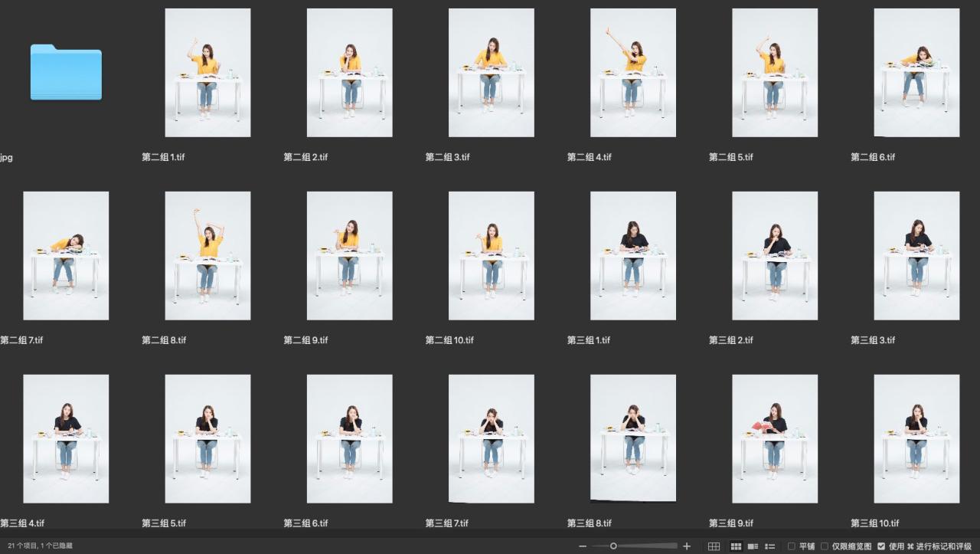Select thumbnail 第二组 8.tif
Image resolution: width=980 pixels, height=554 pixels.
207,256
